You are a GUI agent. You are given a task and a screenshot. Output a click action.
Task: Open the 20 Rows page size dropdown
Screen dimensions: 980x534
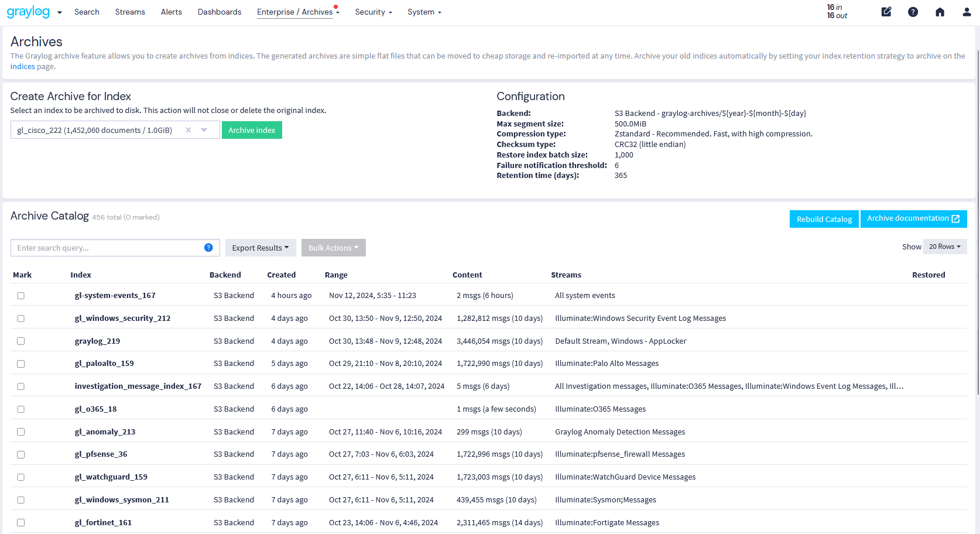(x=944, y=247)
